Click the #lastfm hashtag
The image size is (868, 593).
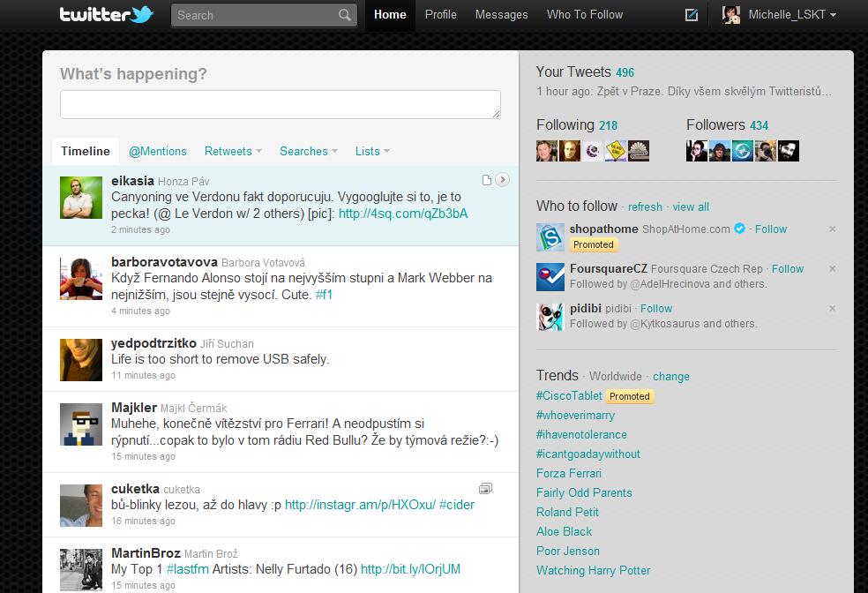coord(188,569)
